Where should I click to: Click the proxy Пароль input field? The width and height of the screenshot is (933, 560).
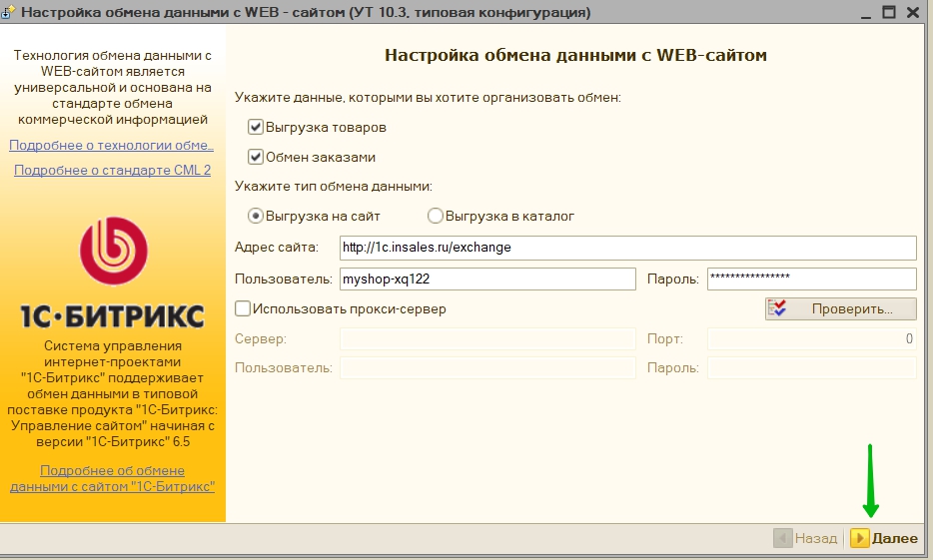tap(811, 368)
